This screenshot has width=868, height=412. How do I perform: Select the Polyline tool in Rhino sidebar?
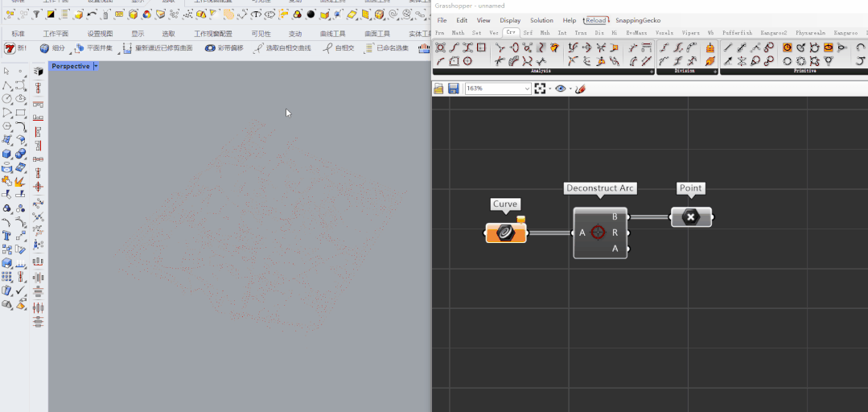tap(7, 85)
